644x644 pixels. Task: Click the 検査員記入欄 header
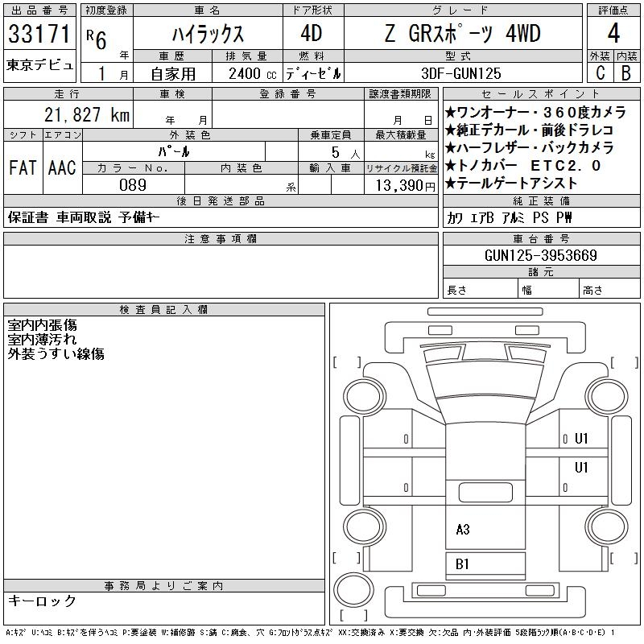click(x=164, y=310)
